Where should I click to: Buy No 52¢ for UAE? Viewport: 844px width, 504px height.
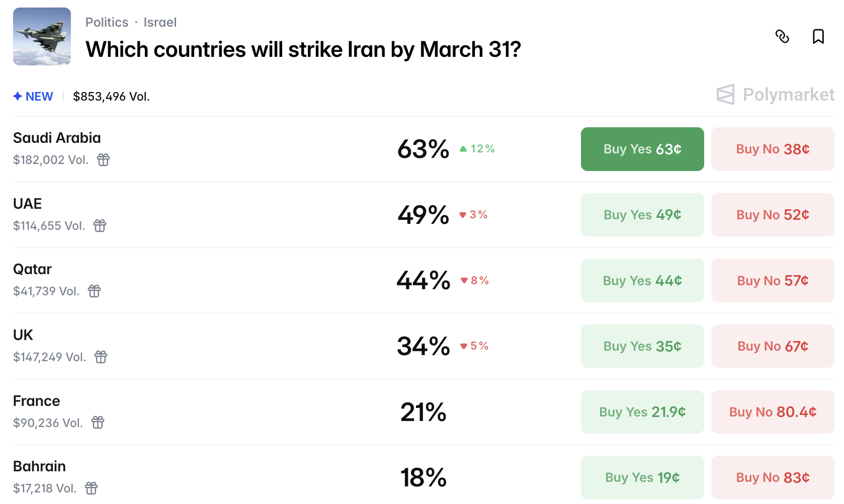pyautogui.click(x=773, y=215)
